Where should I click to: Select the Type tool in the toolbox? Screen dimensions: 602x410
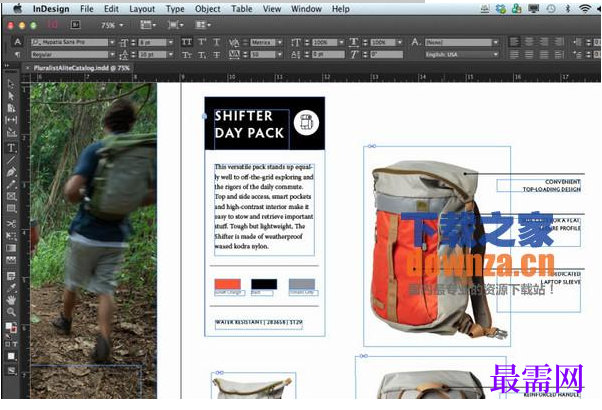click(11, 148)
